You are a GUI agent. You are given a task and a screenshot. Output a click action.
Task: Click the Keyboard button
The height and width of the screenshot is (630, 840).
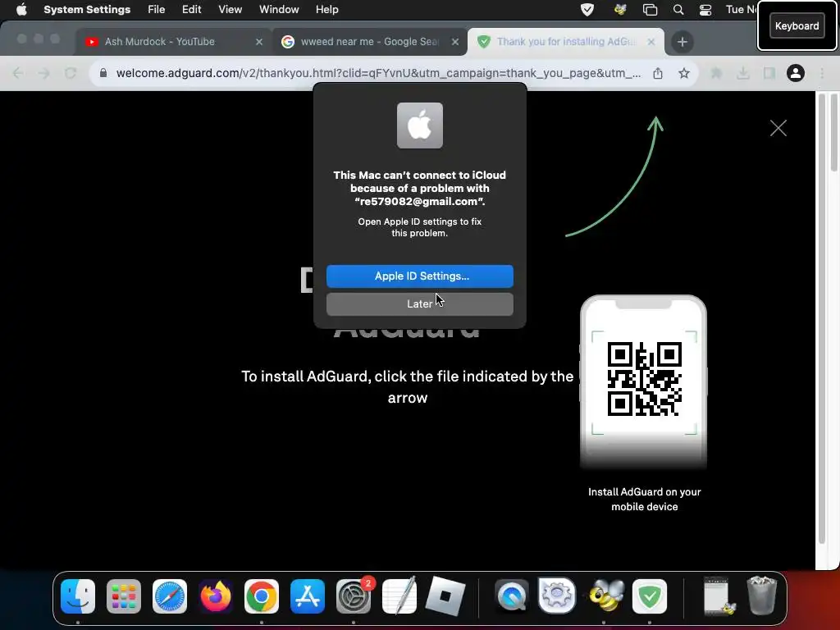[x=797, y=25]
